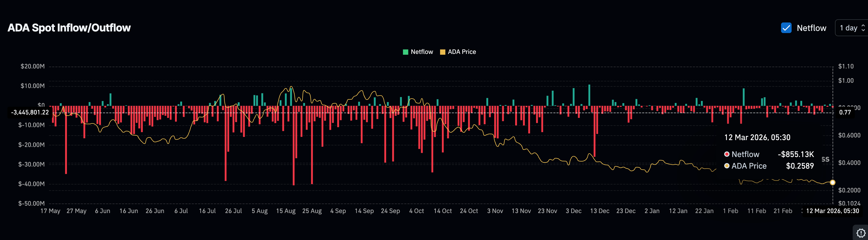Click the 11 Feb date label
868x240 pixels.
click(x=757, y=211)
